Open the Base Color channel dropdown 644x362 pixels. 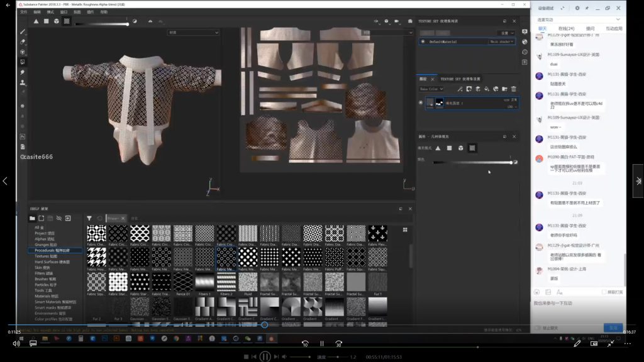[431, 89]
